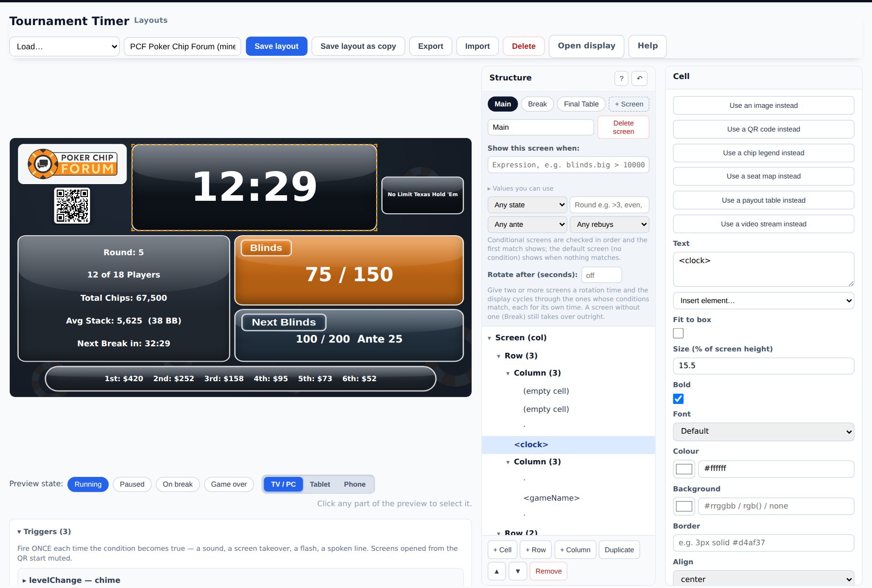Set preview state to Game over
The width and height of the screenshot is (872, 588).
tap(229, 484)
